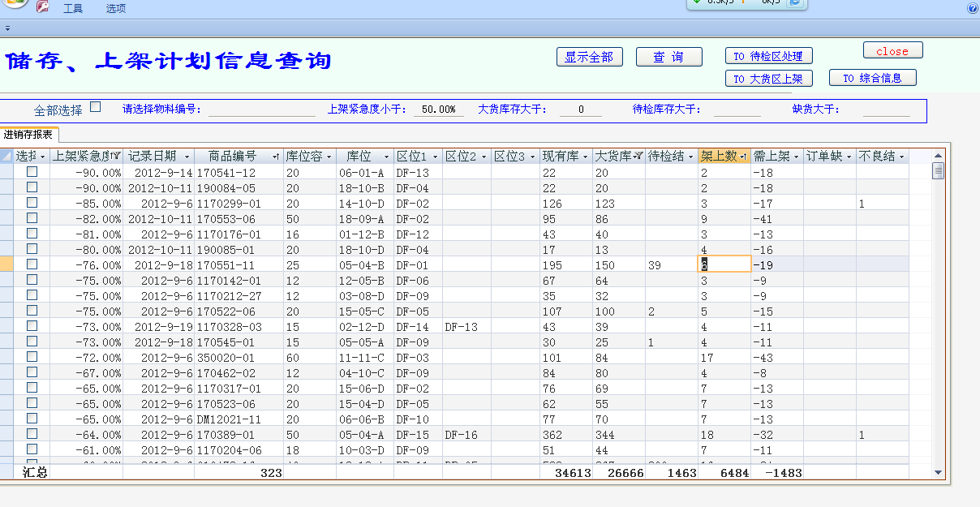Open the 区位3 column dropdown arrow
The height and width of the screenshot is (507, 980).
(532, 157)
